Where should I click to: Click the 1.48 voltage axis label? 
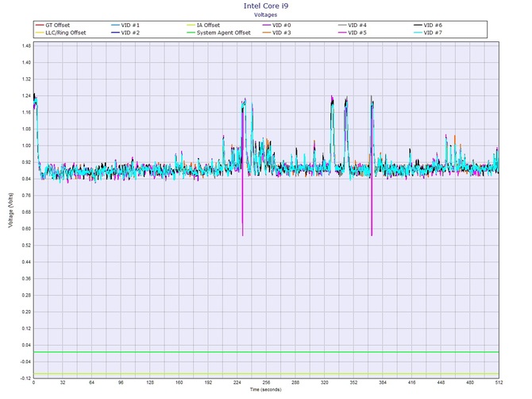[x=26, y=46]
